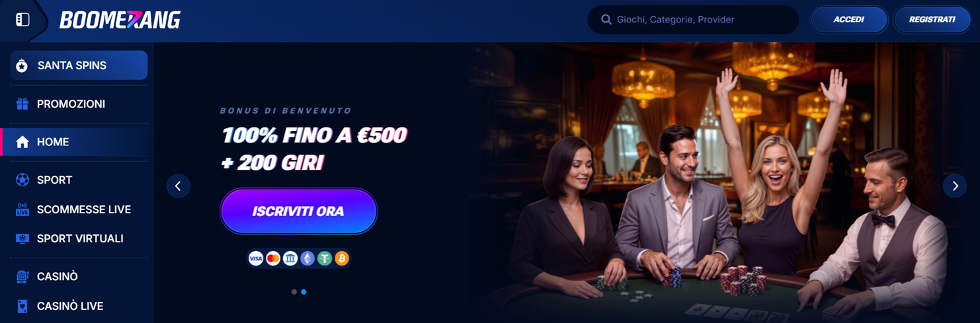Click the Registrati button

932,20
